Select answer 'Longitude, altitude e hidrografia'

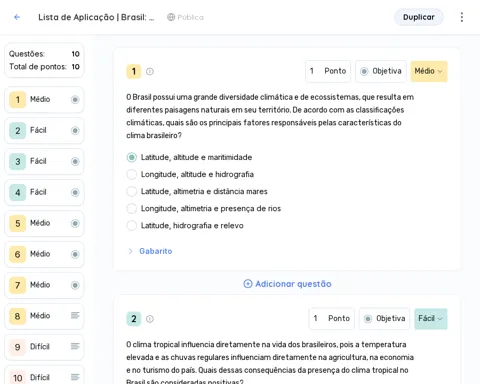190,174
